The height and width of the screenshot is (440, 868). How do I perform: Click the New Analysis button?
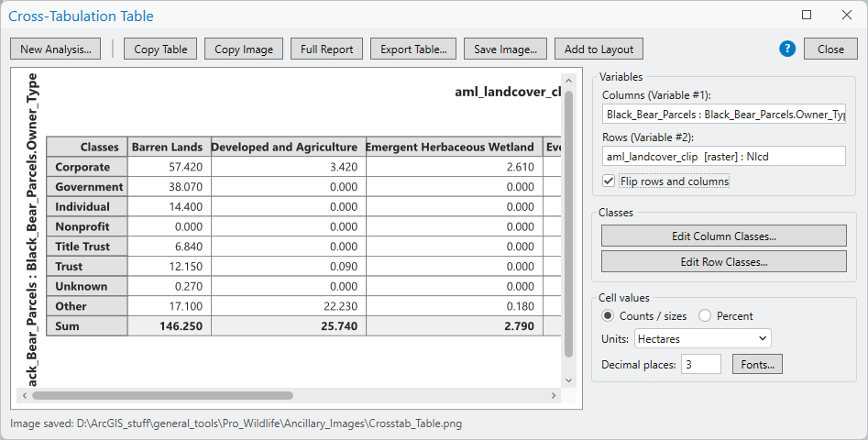55,49
